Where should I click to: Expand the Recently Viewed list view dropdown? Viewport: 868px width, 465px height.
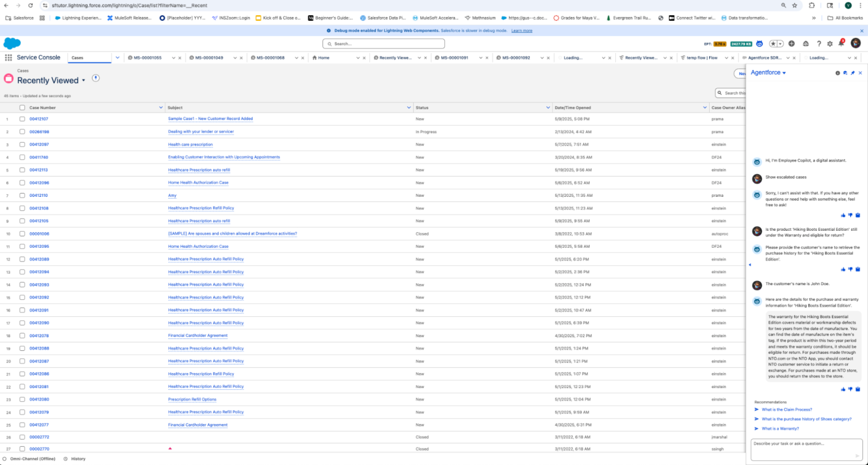84,80
